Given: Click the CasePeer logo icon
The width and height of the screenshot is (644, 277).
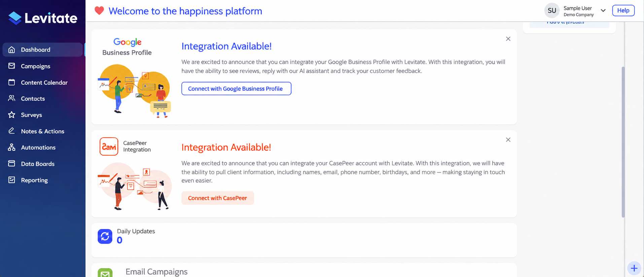Looking at the screenshot, I should tap(109, 146).
